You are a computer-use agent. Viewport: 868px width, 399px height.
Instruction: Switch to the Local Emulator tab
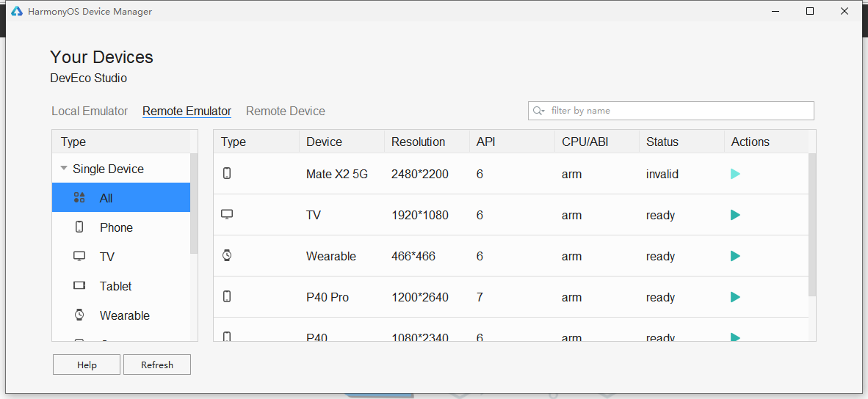pos(90,111)
